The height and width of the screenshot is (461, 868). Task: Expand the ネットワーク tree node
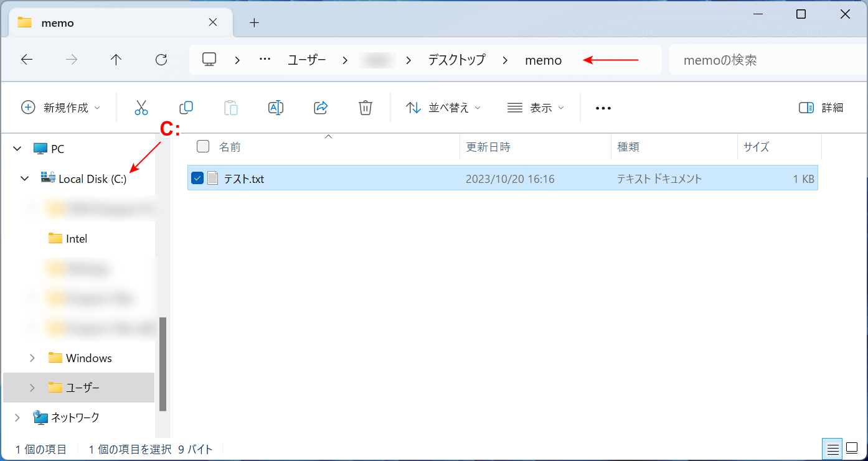coord(17,417)
